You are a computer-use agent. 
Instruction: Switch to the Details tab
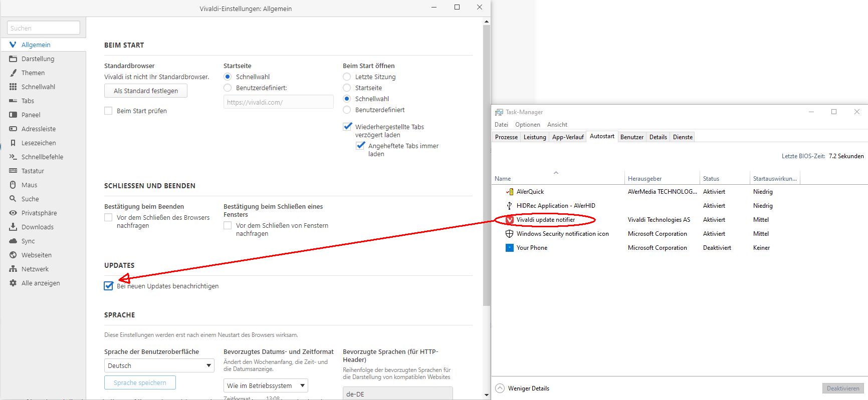point(658,137)
